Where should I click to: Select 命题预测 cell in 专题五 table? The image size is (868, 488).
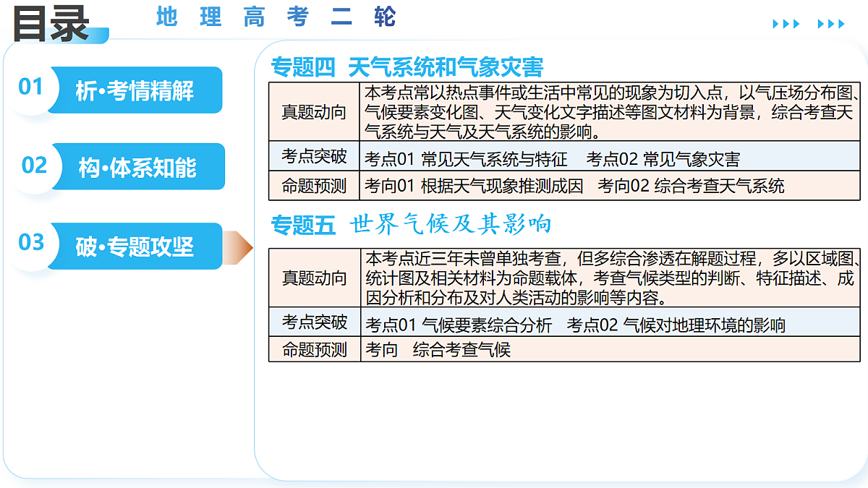[314, 349]
